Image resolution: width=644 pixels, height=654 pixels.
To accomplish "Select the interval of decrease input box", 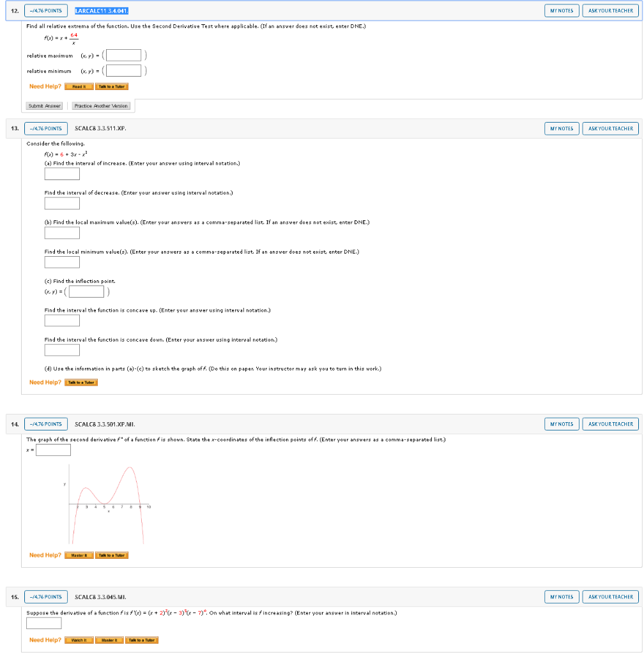I will (x=61, y=203).
